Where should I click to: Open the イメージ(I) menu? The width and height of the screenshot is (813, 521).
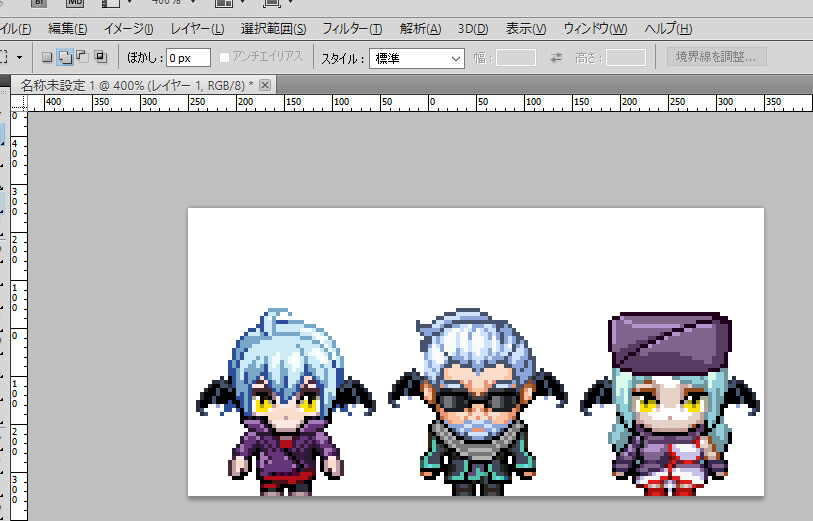pos(129,28)
